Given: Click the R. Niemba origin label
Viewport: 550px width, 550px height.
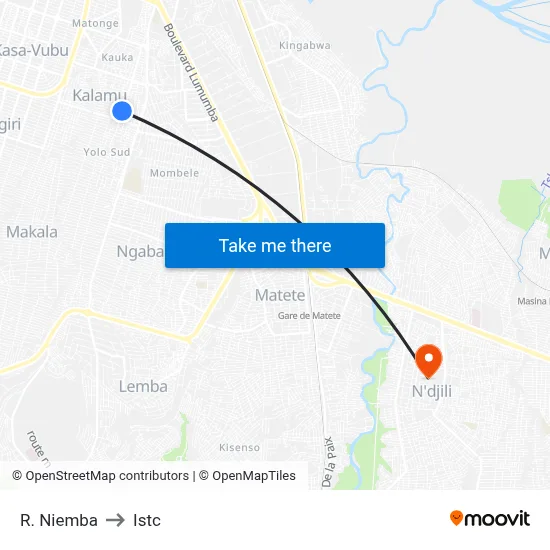Looking at the screenshot, I should [59, 520].
